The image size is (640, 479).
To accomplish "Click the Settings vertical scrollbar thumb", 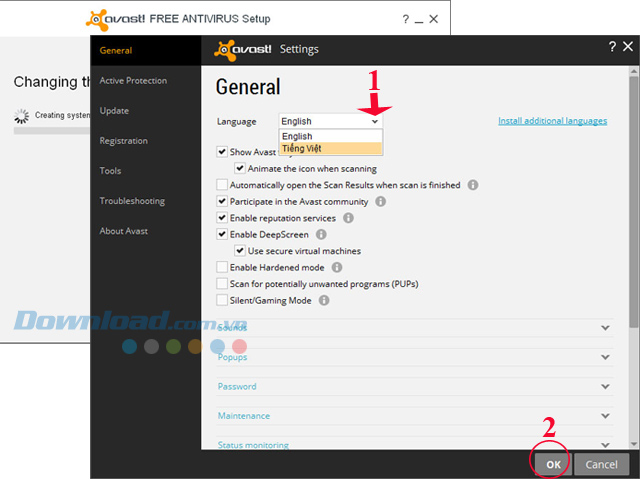I will coord(633,202).
